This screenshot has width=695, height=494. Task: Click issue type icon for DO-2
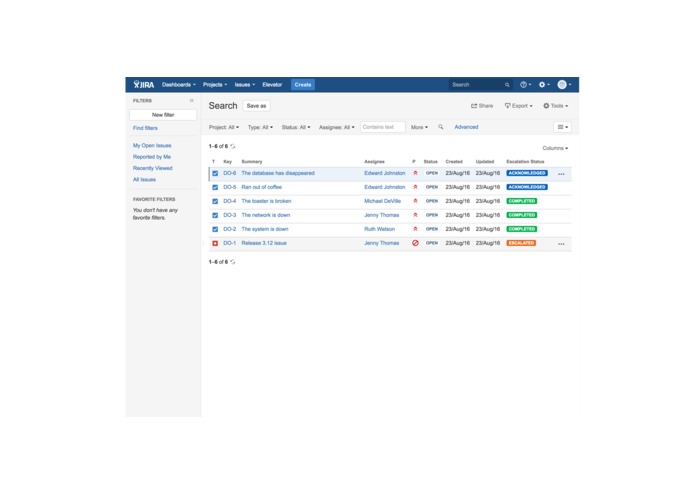coord(215,229)
